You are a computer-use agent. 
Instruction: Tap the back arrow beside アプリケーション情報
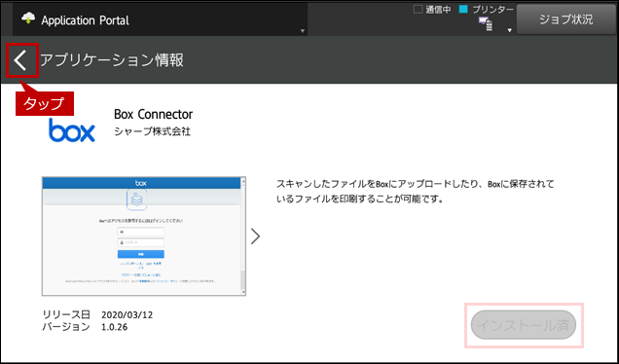(21, 60)
